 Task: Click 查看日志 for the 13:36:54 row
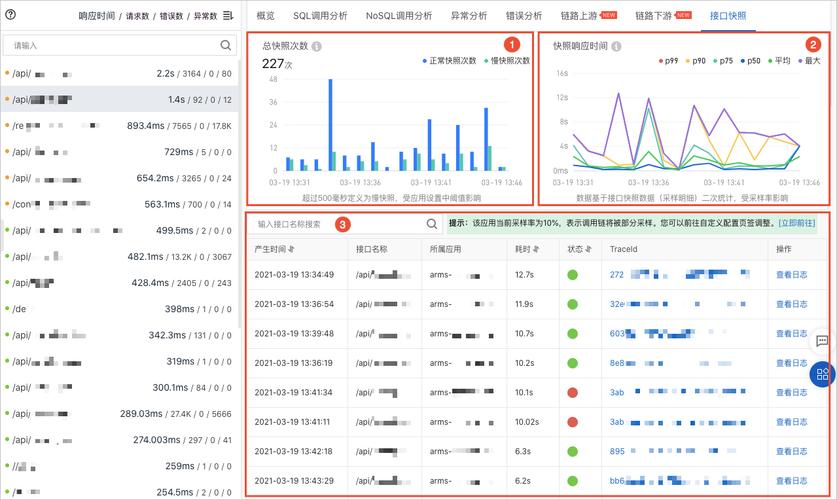[x=792, y=304]
